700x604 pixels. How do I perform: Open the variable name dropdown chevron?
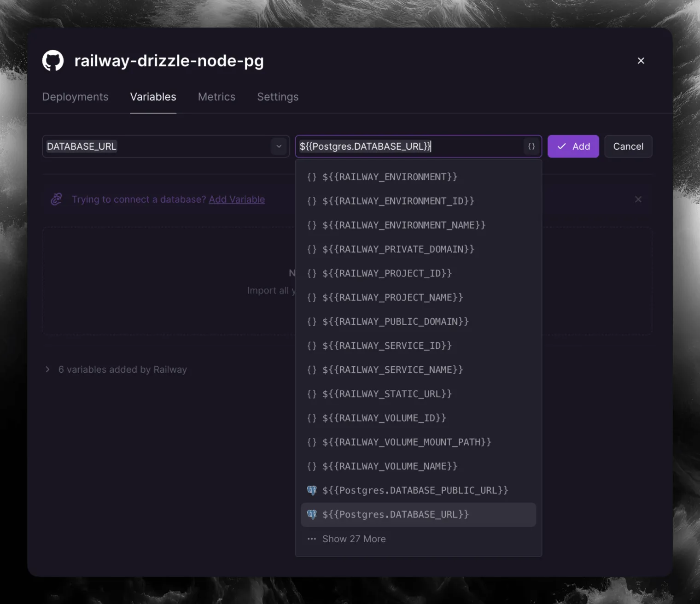(x=279, y=147)
